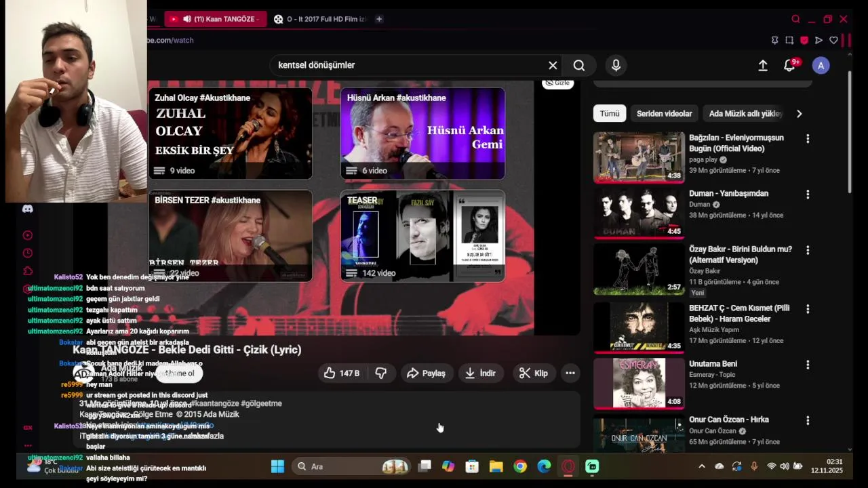The image size is (868, 488).
Task: Select the 'Ada Müzik adlı yükleyen' chip
Action: pos(745,114)
